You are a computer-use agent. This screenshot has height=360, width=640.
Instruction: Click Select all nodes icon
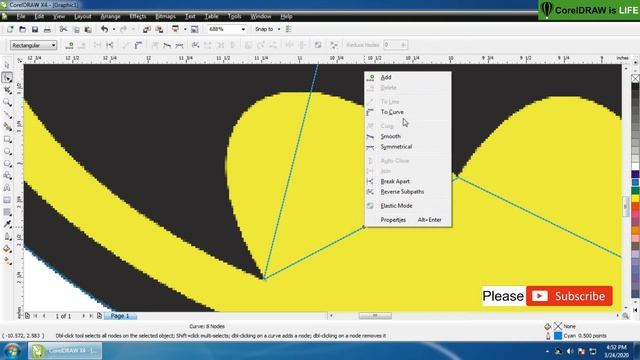click(334, 45)
